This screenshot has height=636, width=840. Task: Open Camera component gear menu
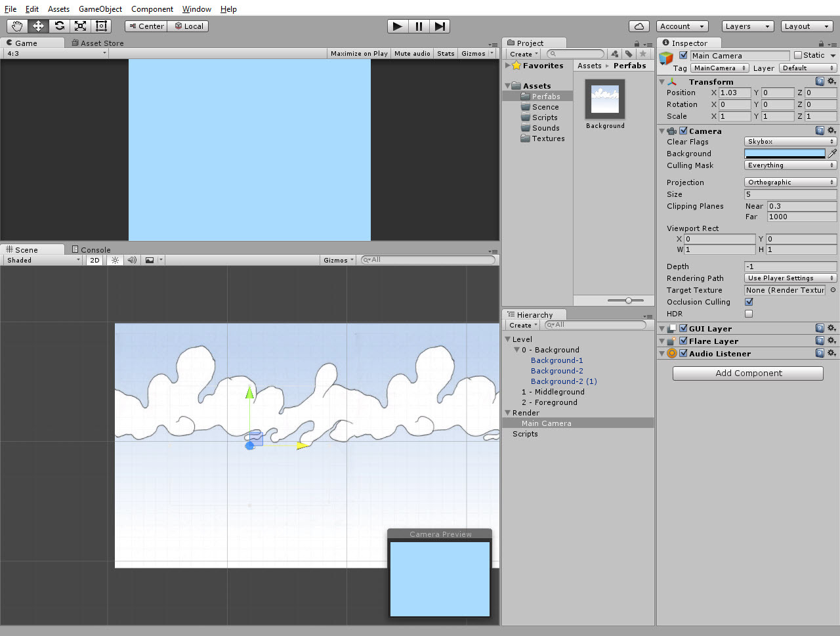pyautogui.click(x=831, y=131)
